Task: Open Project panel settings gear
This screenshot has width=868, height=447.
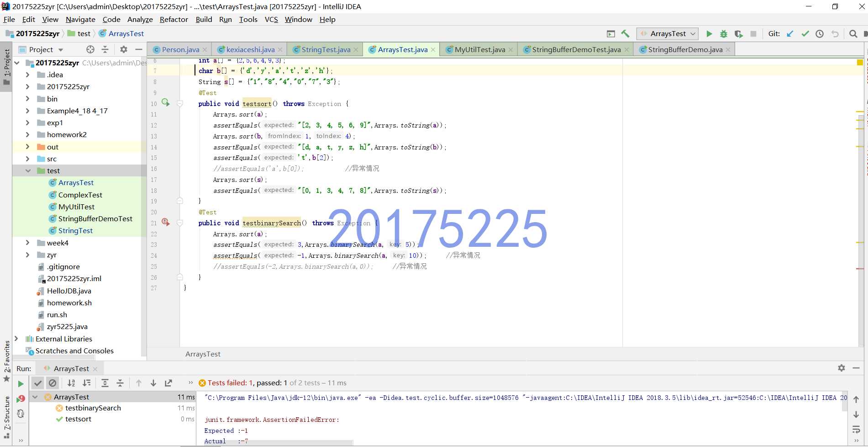Action: 124,49
